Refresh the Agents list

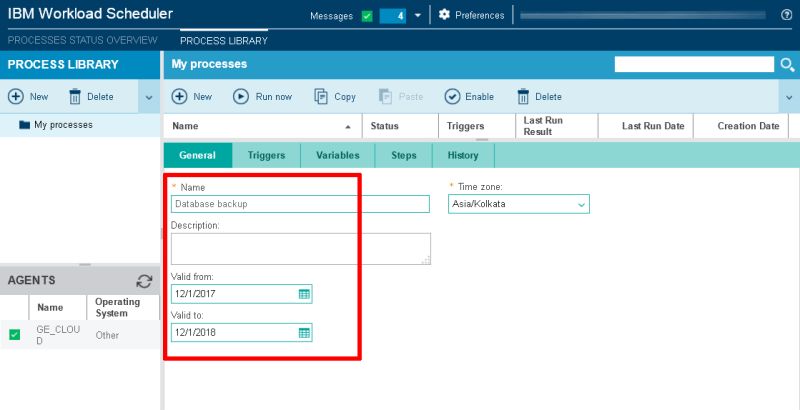(144, 281)
